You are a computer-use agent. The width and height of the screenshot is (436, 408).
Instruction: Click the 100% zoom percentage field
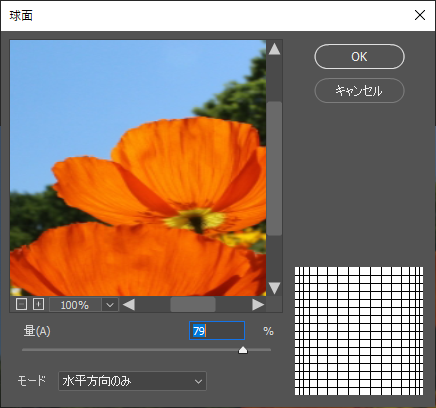pyautogui.click(x=75, y=305)
